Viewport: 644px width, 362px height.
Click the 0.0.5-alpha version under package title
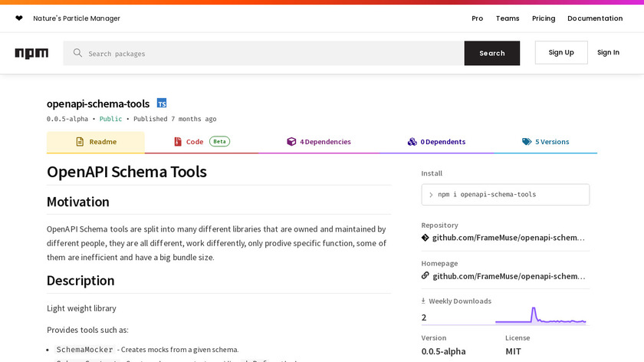[x=67, y=119]
